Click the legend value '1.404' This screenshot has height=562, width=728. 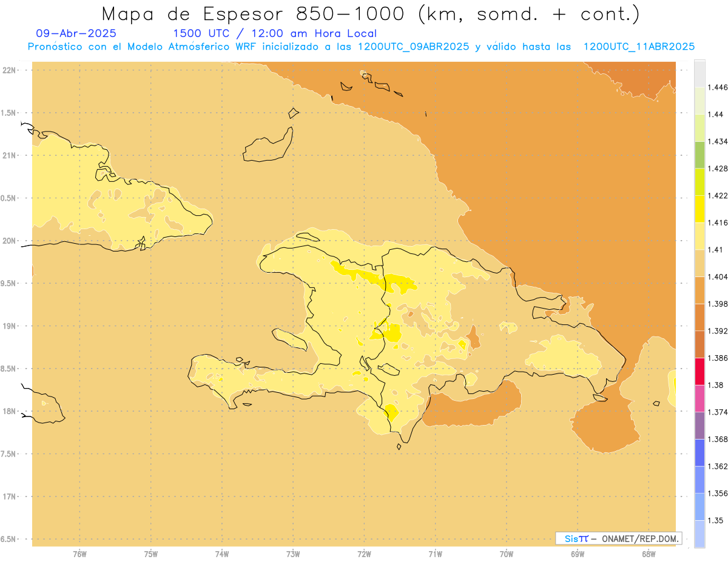(719, 276)
